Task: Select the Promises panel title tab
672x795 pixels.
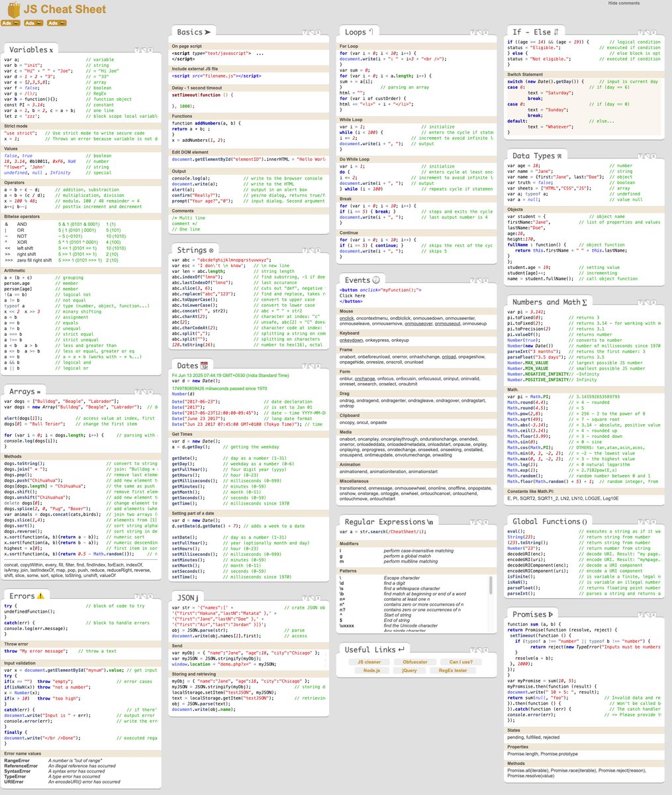Action: pos(534,614)
